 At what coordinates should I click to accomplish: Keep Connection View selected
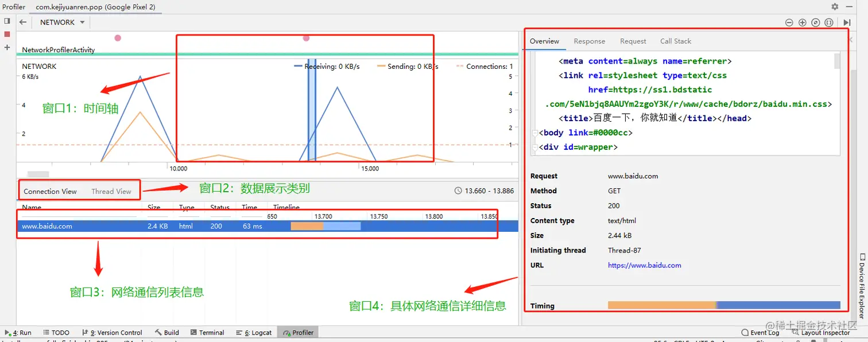coord(50,191)
